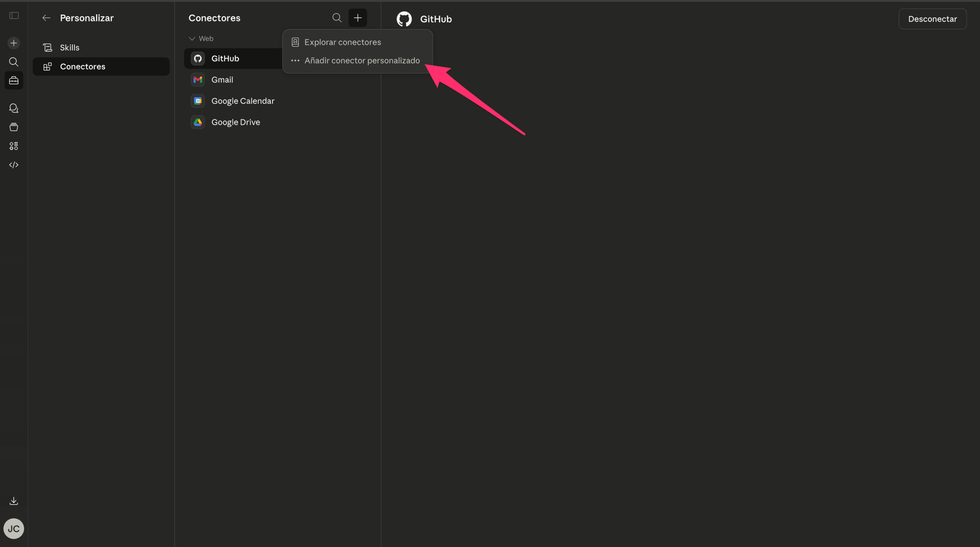Select the Google Drive connector

pos(235,122)
